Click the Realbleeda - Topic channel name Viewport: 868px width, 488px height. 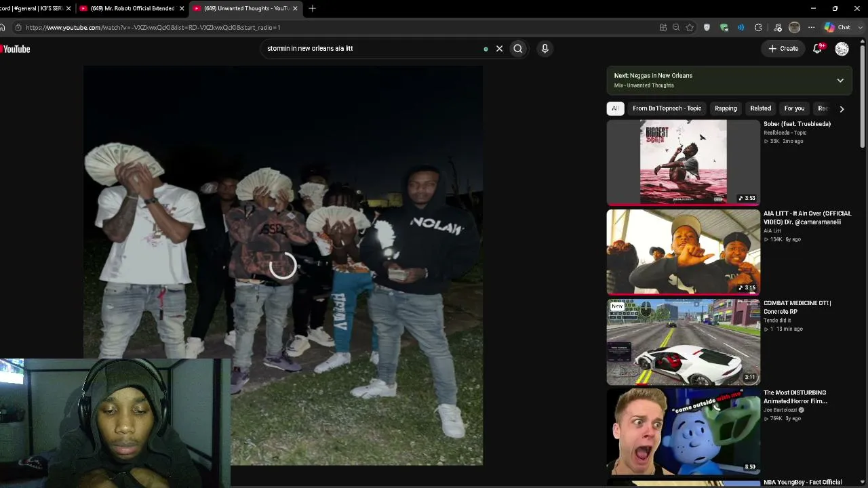point(785,133)
